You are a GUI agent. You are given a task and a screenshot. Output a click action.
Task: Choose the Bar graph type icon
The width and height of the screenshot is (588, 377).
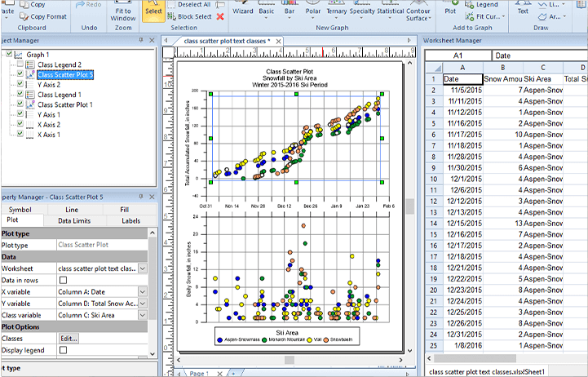(290, 9)
